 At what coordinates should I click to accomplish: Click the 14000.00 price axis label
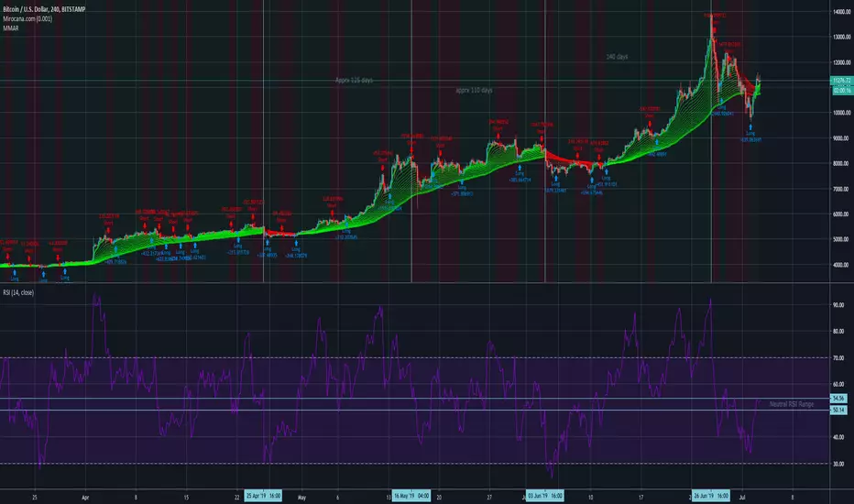tap(841, 12)
